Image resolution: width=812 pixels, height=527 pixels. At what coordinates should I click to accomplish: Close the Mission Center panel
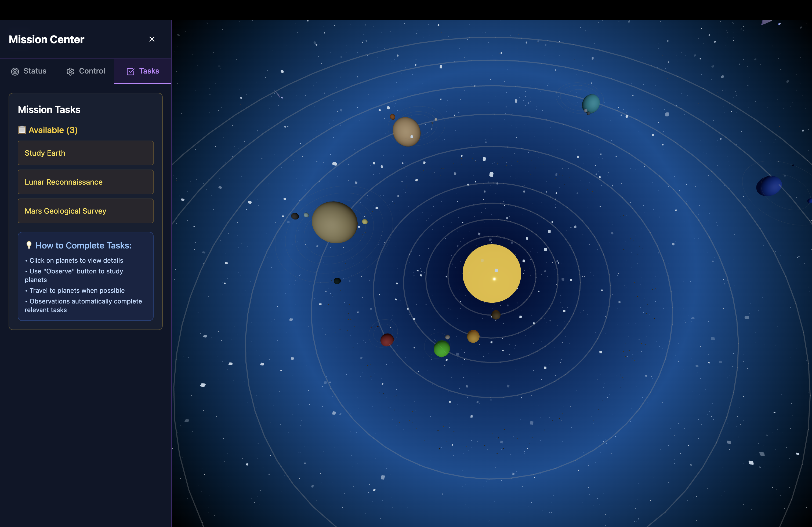[152, 39]
